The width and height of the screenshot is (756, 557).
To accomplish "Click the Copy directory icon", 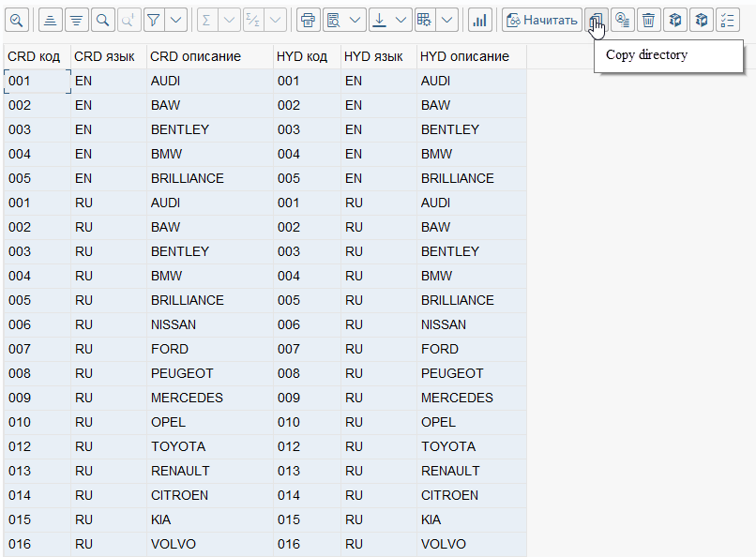I will [597, 21].
